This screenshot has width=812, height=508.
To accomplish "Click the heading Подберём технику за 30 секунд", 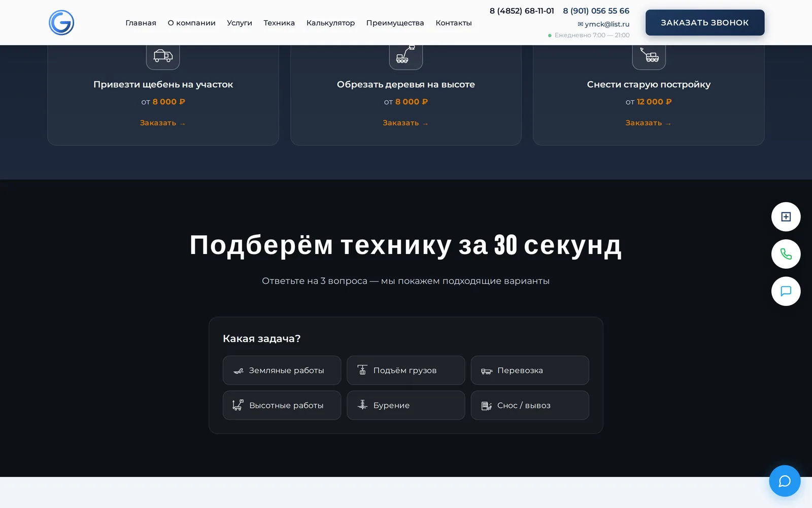I will [405, 245].
